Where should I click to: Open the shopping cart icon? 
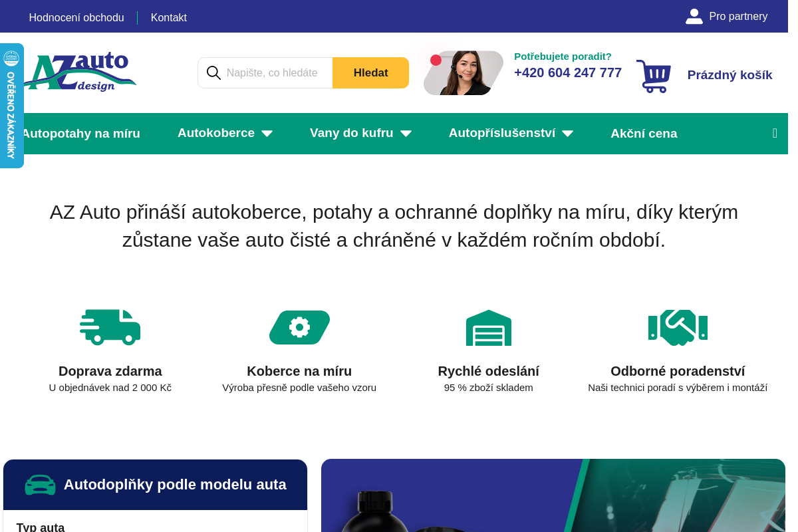tap(654, 76)
